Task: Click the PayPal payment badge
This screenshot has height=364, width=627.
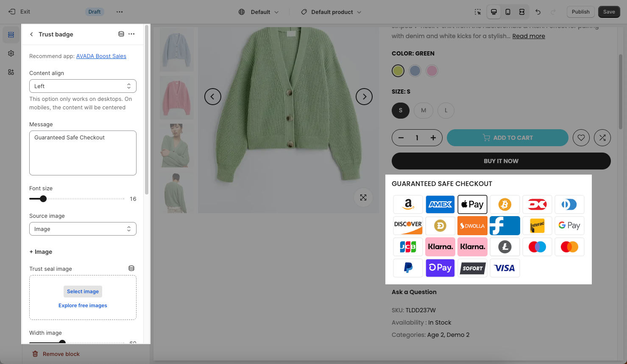Action: [408, 268]
